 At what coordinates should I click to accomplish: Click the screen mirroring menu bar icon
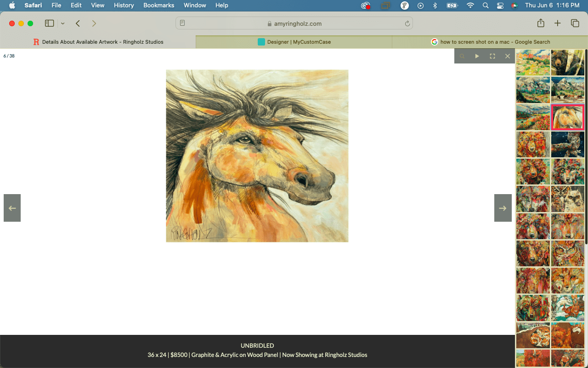pos(385,6)
